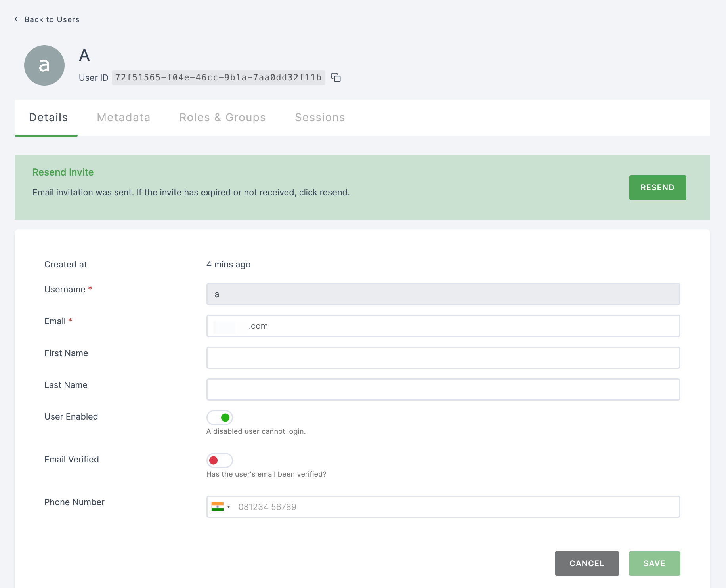Click into the Email field
Image resolution: width=726 pixels, height=588 pixels.
(443, 326)
